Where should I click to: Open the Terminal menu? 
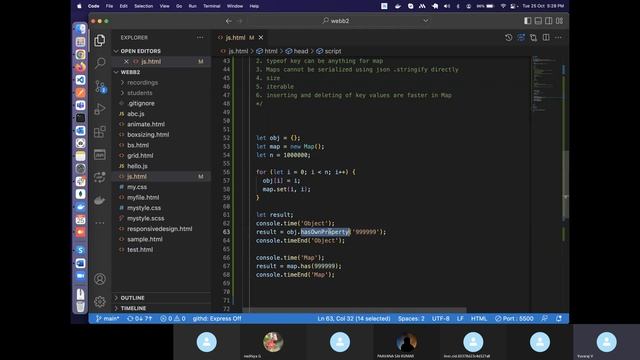point(211,6)
